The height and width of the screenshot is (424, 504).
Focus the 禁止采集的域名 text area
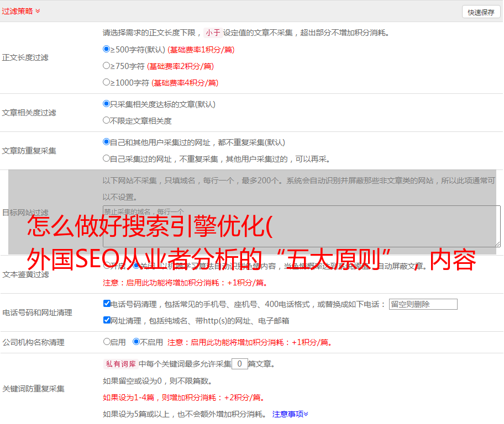click(302, 226)
